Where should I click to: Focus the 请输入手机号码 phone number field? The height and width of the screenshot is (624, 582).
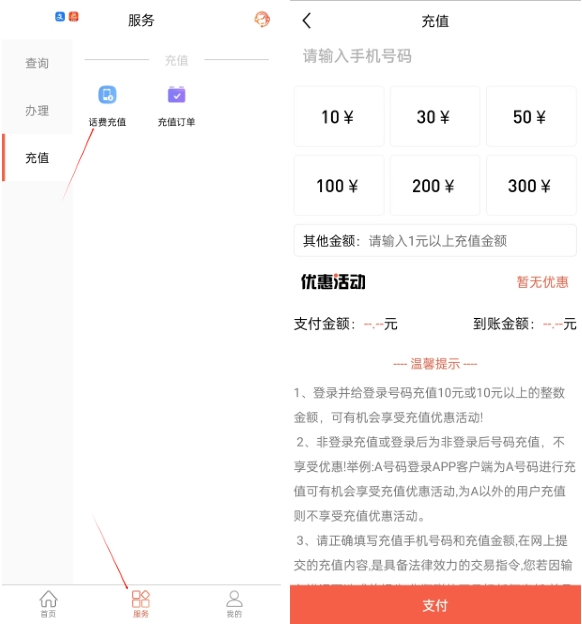coord(435,56)
